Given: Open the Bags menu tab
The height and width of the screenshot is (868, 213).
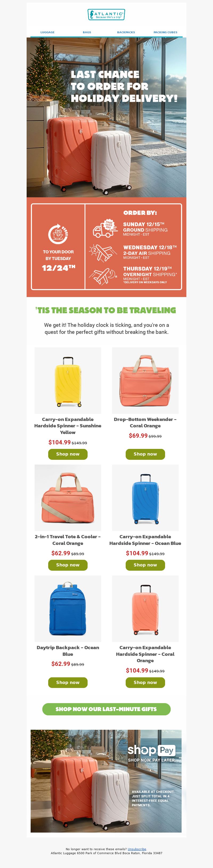Looking at the screenshot, I should (x=87, y=32).
